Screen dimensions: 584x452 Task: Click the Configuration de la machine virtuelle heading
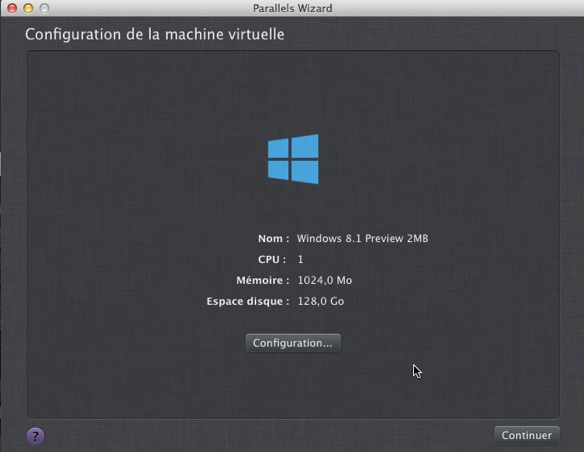pos(155,34)
